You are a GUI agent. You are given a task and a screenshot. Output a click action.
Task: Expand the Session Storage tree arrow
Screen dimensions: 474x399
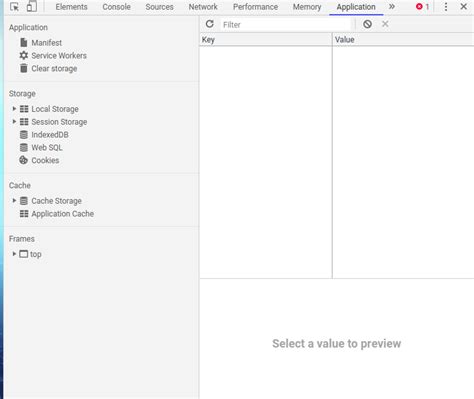coord(14,122)
